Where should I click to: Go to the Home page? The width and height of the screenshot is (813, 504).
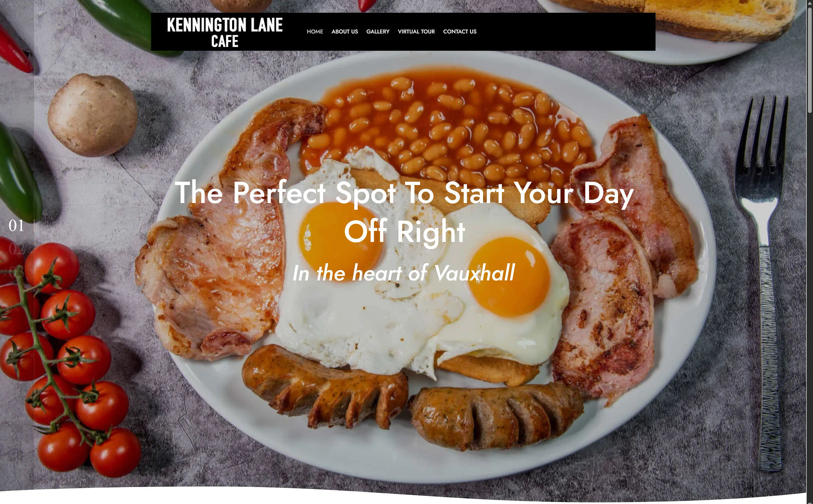(314, 32)
